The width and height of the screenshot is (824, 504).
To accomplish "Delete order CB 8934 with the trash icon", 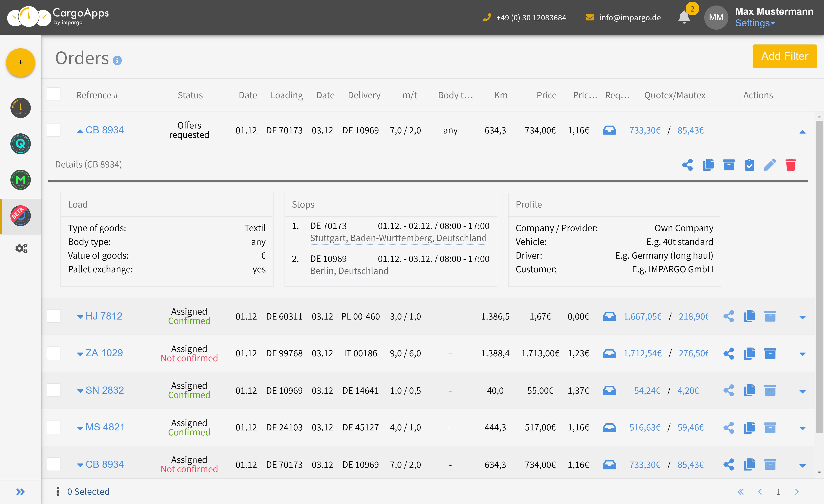I will (x=790, y=165).
